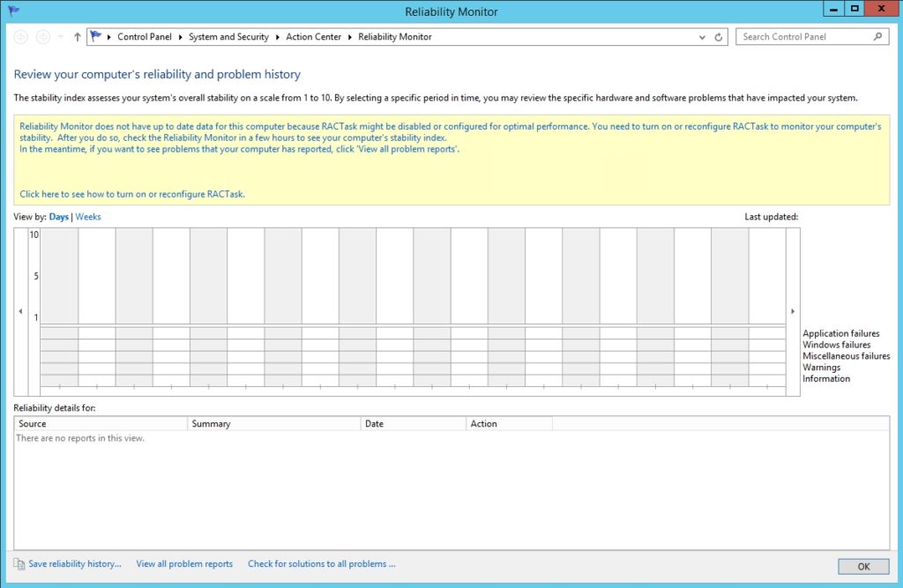903x588 pixels.
Task: Open View all problem reports
Action: (x=183, y=562)
